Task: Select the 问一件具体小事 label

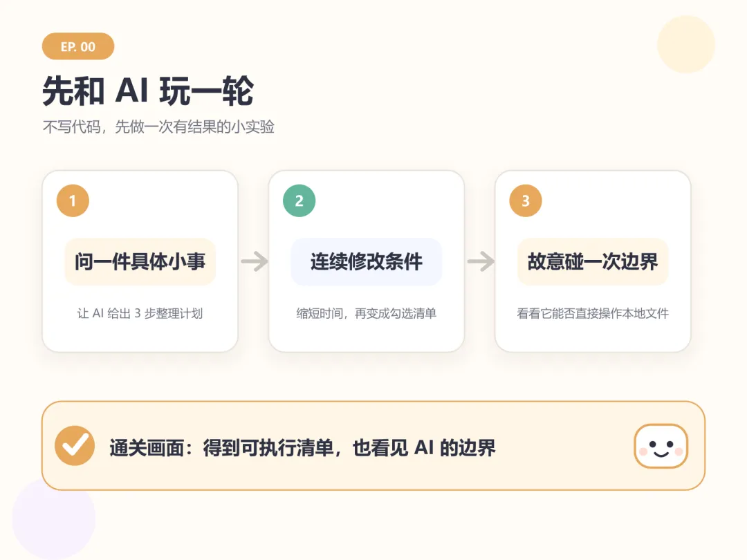Action: pyautogui.click(x=140, y=261)
